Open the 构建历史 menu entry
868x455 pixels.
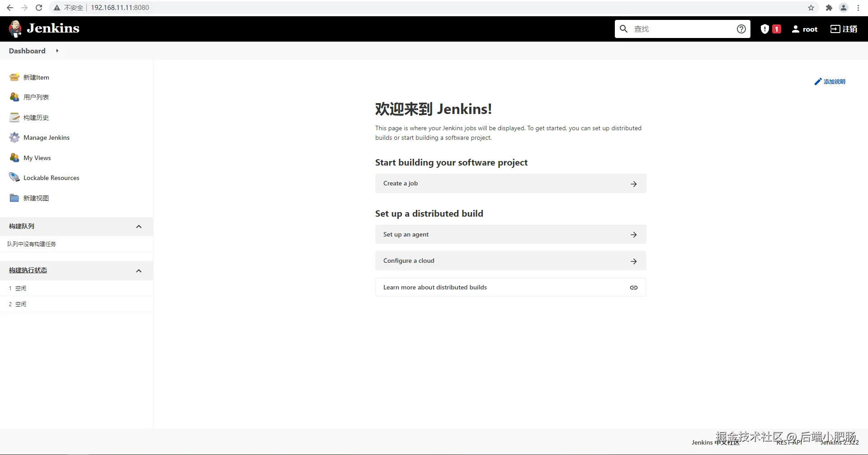click(36, 118)
